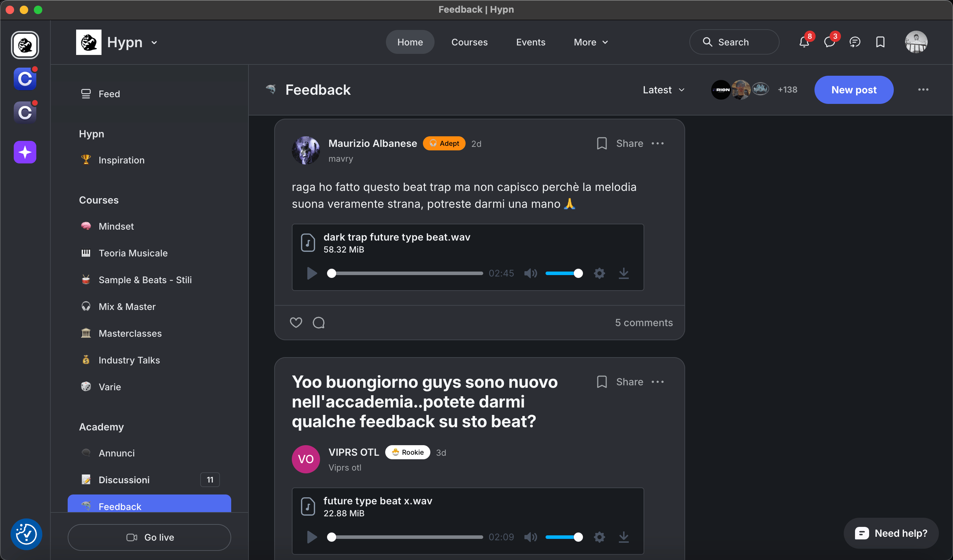The width and height of the screenshot is (953, 560).
Task: Open the Latest sort order dropdown
Action: click(x=663, y=89)
